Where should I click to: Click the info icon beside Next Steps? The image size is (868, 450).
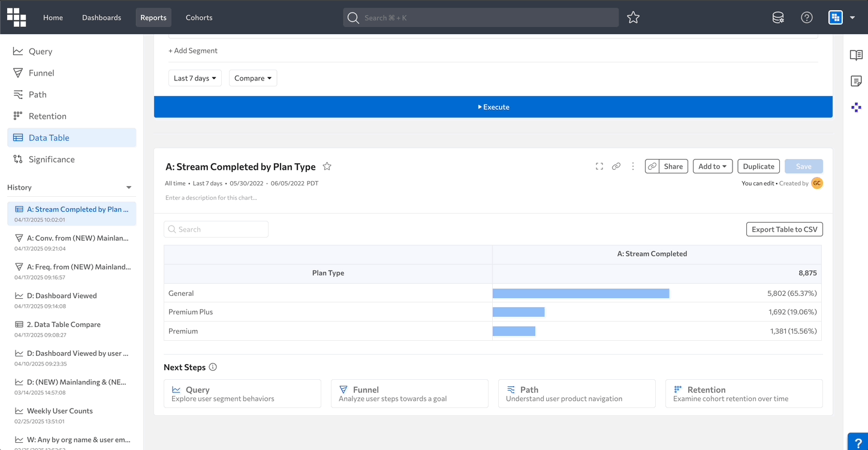click(213, 367)
